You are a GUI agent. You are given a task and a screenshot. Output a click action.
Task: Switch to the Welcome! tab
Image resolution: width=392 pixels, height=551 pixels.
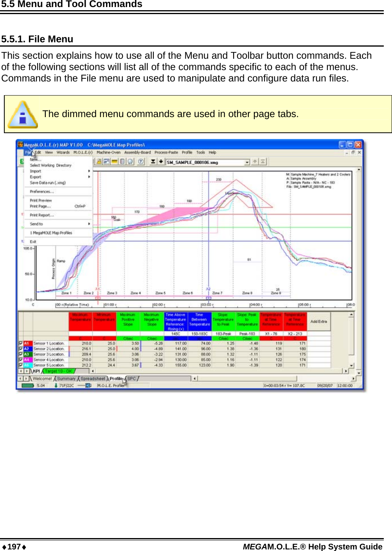click(42, 379)
